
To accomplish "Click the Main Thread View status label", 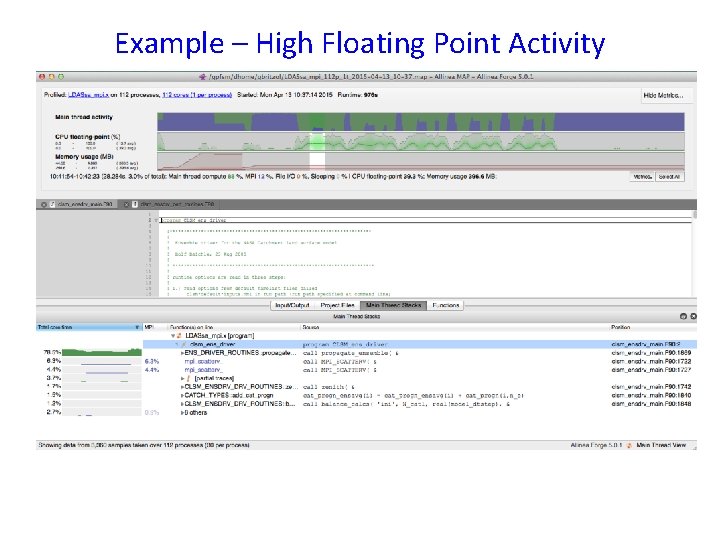I will [x=661, y=445].
